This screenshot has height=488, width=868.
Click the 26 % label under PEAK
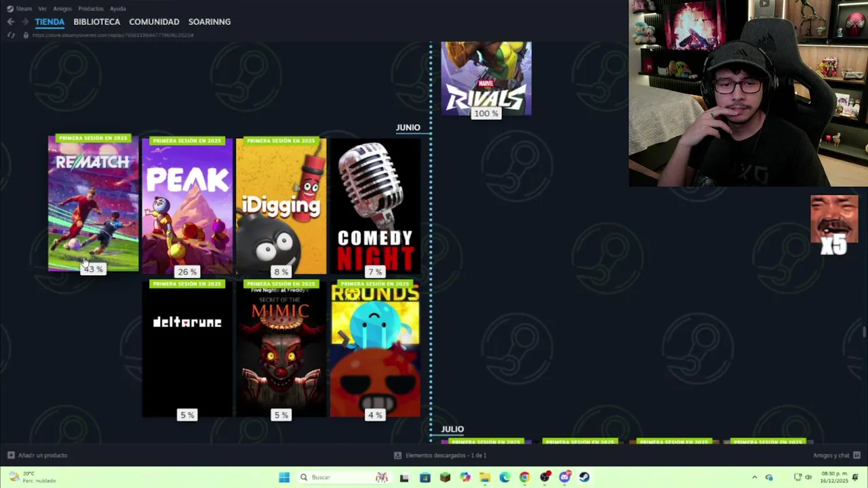(187, 272)
